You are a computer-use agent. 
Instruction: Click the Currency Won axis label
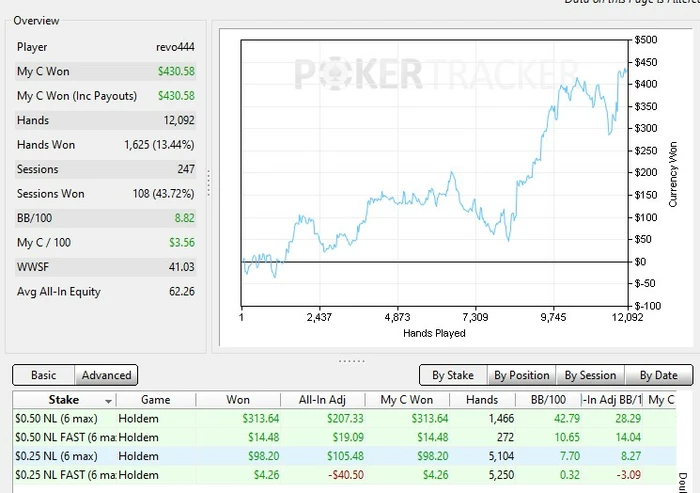[673, 174]
